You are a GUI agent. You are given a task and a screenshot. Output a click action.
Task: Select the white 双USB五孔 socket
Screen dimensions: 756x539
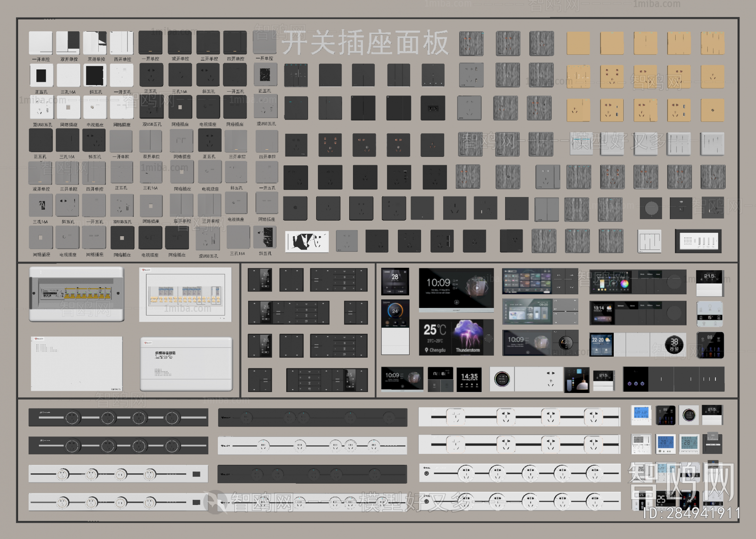click(42, 109)
